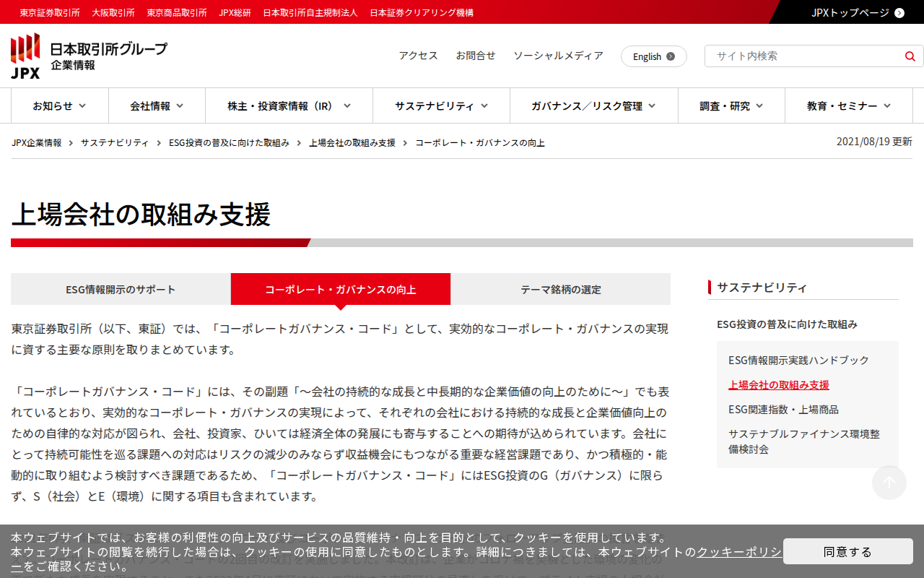924x578 pixels.
Task: Open the 日本取引所自主規制法人 link
Action: (310, 12)
